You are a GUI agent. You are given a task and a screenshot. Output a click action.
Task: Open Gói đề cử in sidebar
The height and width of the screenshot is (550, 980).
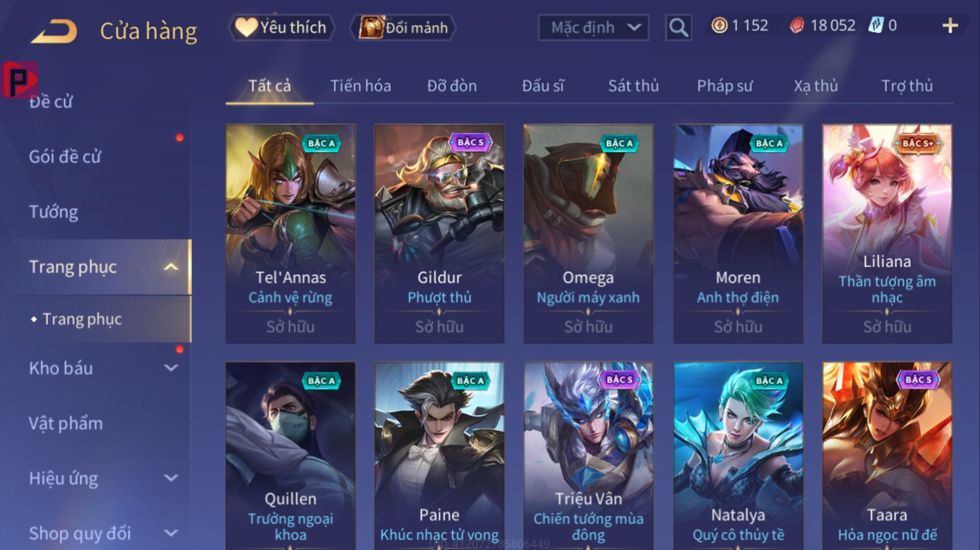pos(65,157)
